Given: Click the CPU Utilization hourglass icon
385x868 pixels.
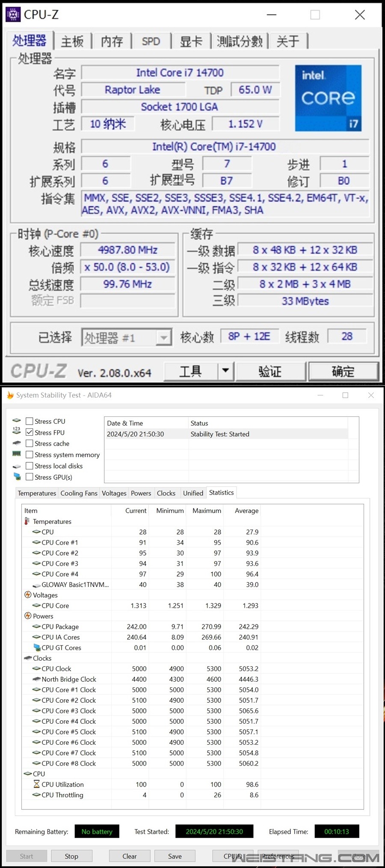Looking at the screenshot, I should [37, 784].
